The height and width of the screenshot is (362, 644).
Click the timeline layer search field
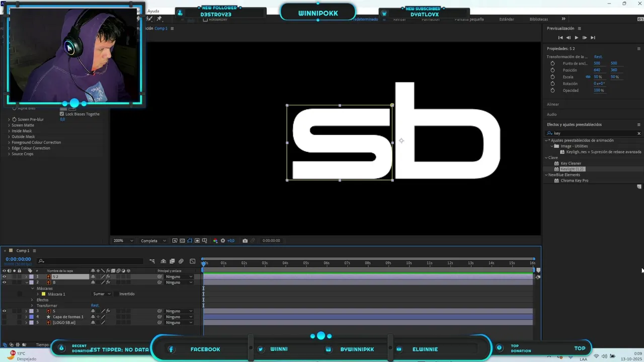pyautogui.click(x=91, y=261)
